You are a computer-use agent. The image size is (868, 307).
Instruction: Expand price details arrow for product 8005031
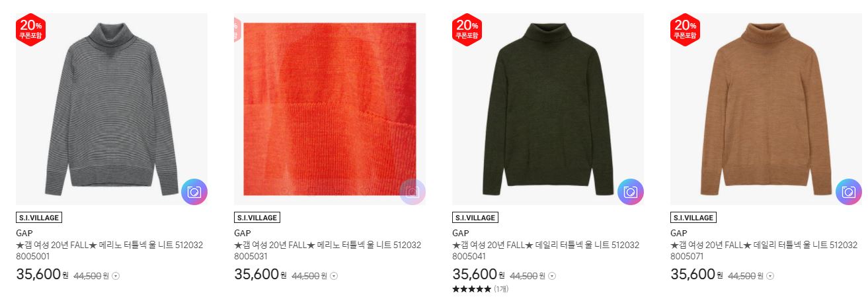[334, 276]
